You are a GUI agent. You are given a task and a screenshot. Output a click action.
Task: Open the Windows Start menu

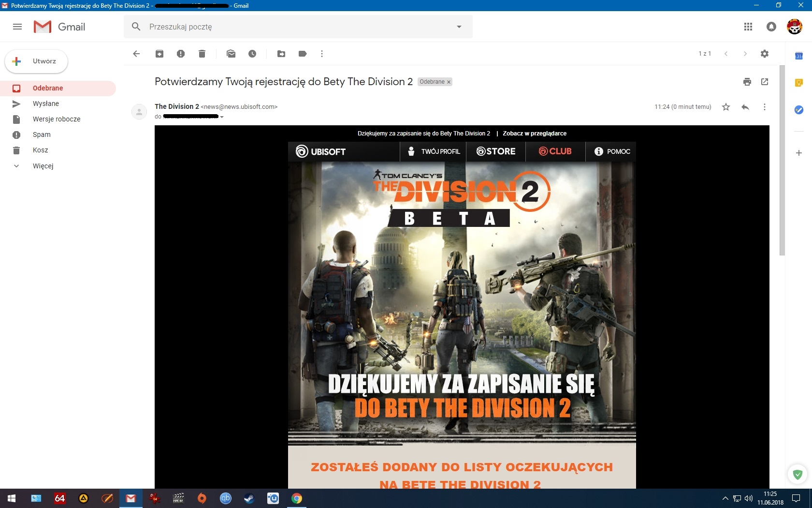tap(12, 498)
